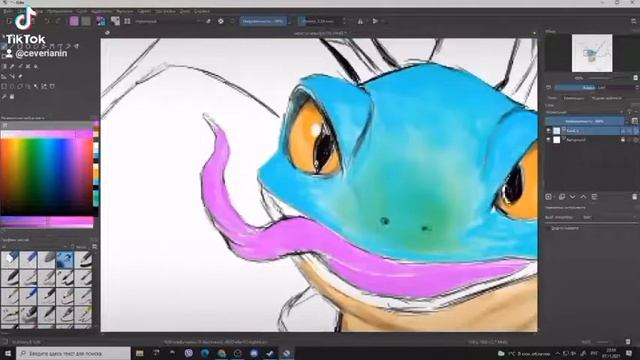
Task: Open the brush smoothing dropdown in tool options
Action: click(x=609, y=217)
